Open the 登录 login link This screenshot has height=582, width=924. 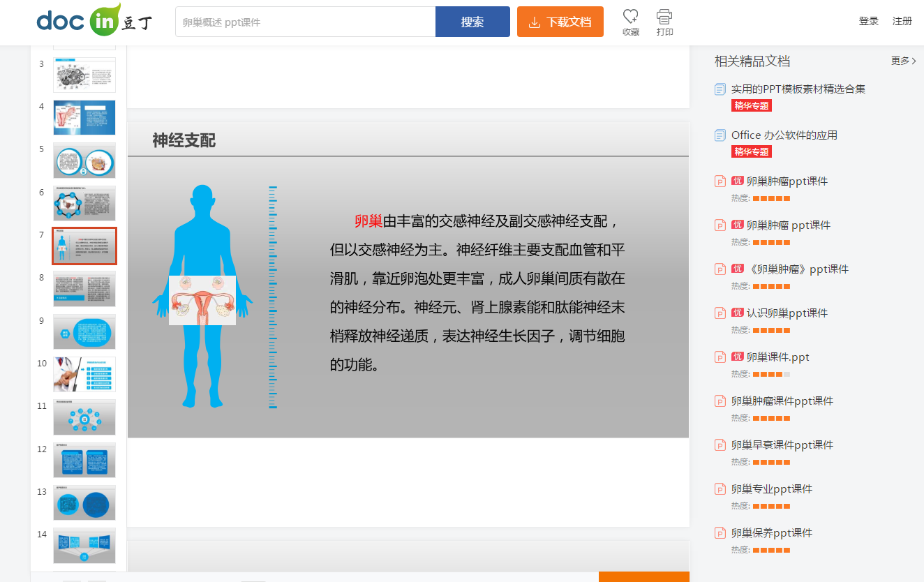click(x=869, y=22)
